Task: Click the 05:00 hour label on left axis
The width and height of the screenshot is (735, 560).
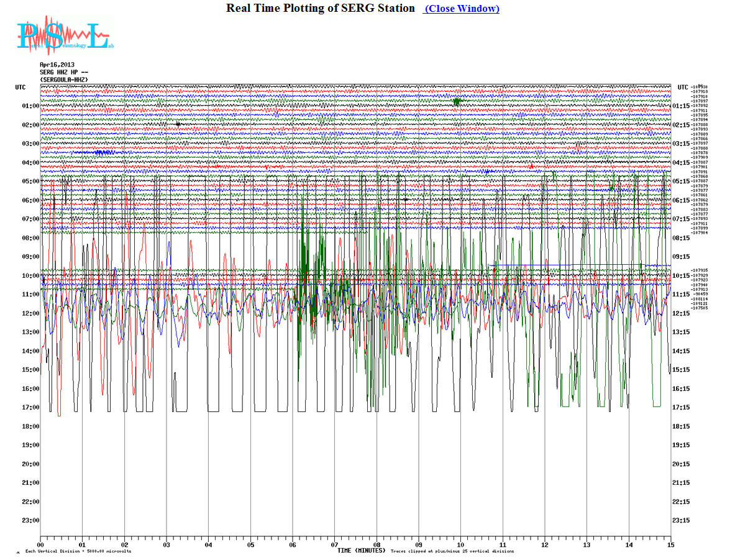Action: [x=30, y=181]
